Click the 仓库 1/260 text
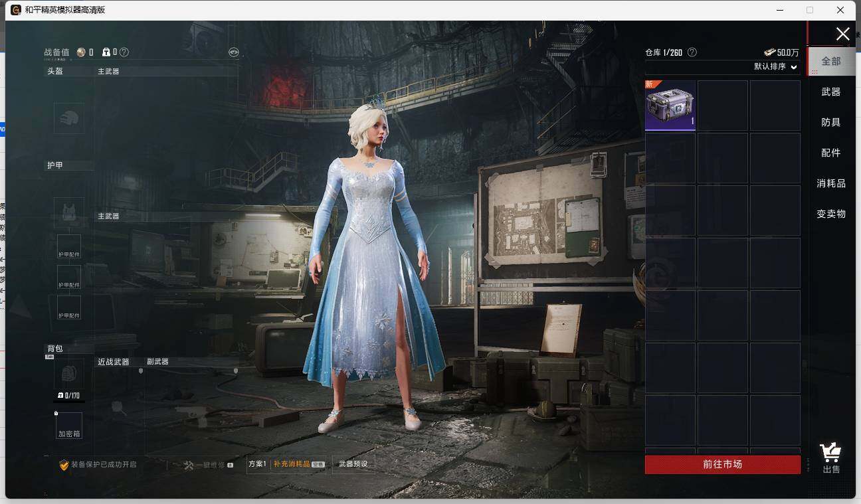Viewport: 861px width, 504px height. coord(664,52)
